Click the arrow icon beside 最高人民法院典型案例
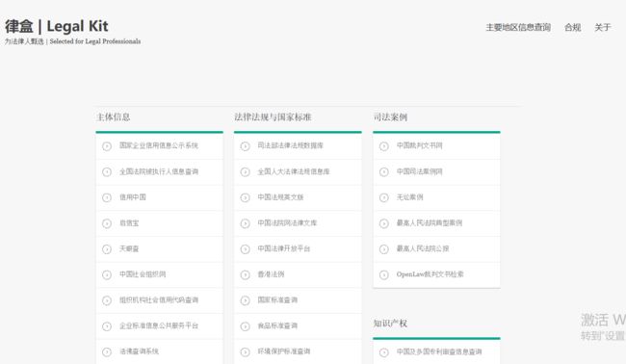This screenshot has height=364, width=626. (x=383, y=223)
